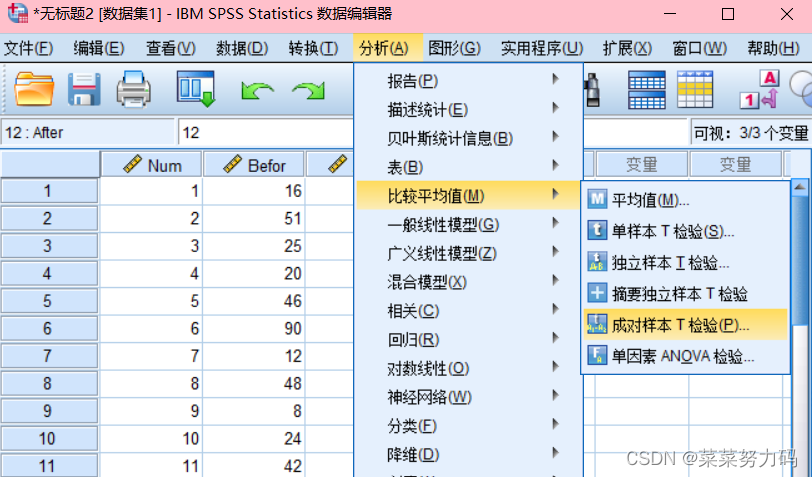
Task: Click the icon for 独立样本 T 检验
Action: click(597, 262)
